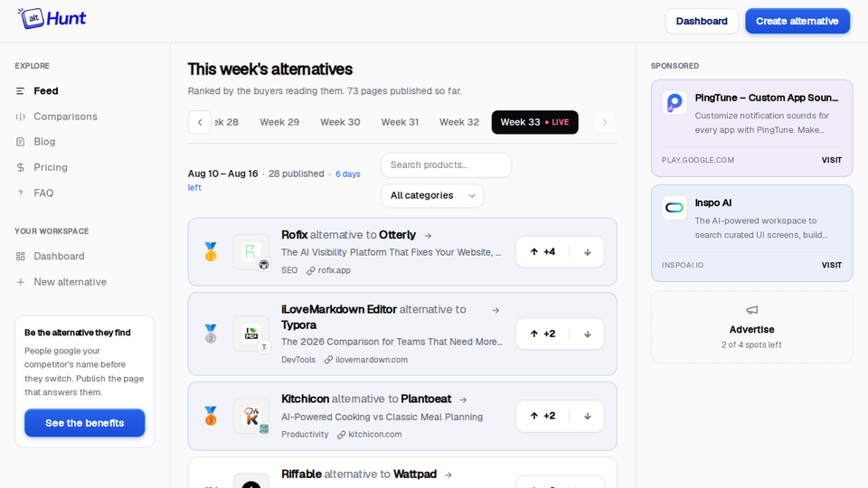The width and height of the screenshot is (868, 488).
Task: Upvote iLoveMarkdown Editor alternative
Action: [x=542, y=333]
